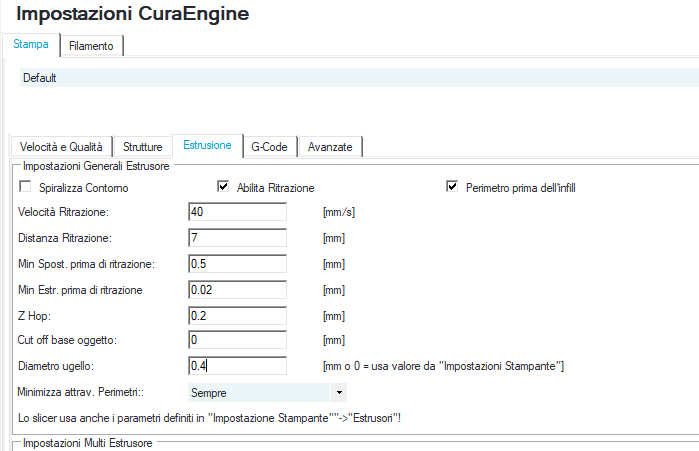Image resolution: width=699 pixels, height=451 pixels.
Task: Click the Velocità Ritrazione label
Action: [x=63, y=212]
